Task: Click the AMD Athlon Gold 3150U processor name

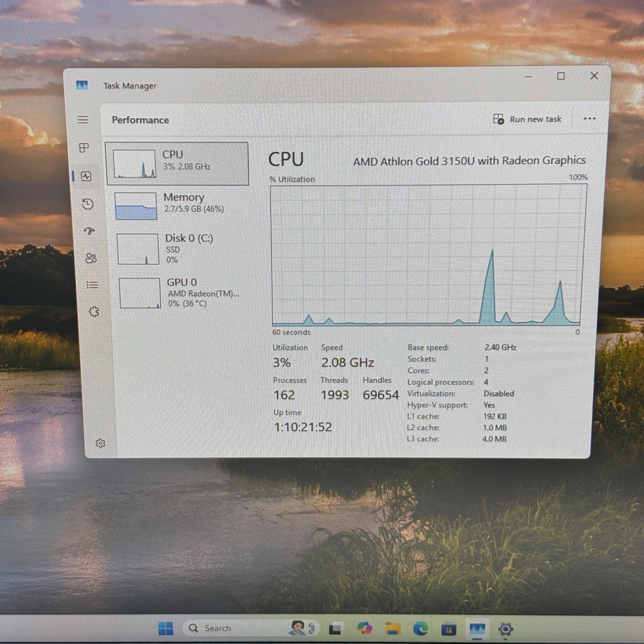Action: 469,161
